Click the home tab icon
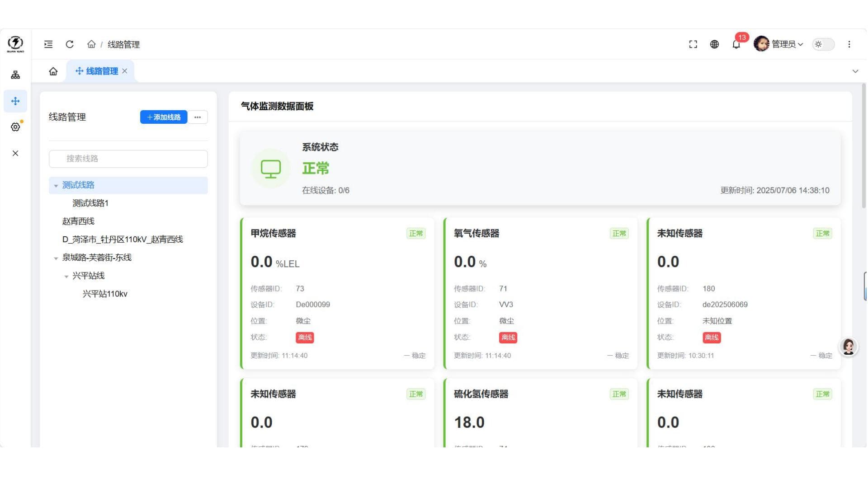 [53, 71]
